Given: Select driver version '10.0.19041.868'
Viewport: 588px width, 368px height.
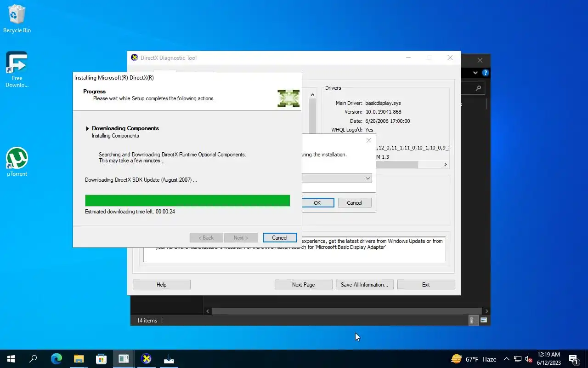Looking at the screenshot, I should coord(383,112).
